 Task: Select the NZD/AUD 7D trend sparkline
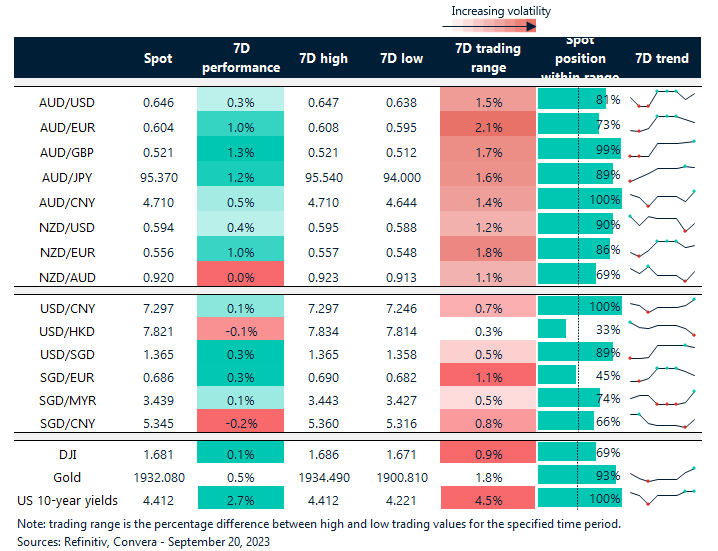[662, 274]
